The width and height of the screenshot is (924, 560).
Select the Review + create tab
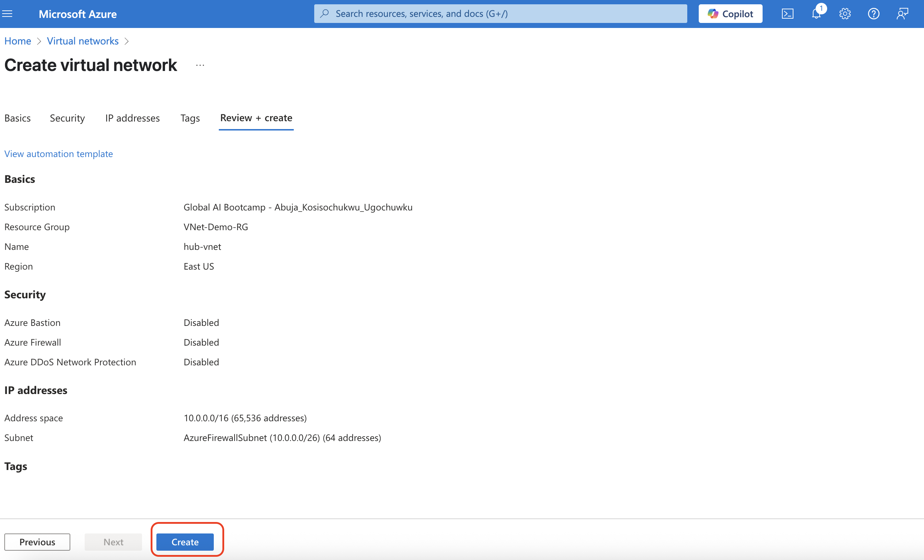pyautogui.click(x=256, y=118)
